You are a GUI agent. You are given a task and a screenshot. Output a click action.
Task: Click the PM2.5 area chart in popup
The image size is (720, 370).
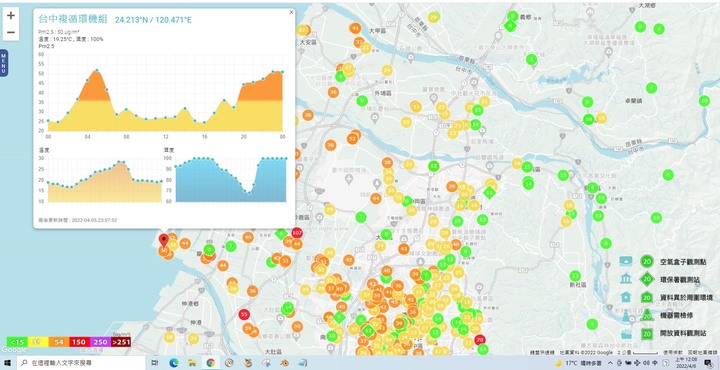(x=165, y=93)
